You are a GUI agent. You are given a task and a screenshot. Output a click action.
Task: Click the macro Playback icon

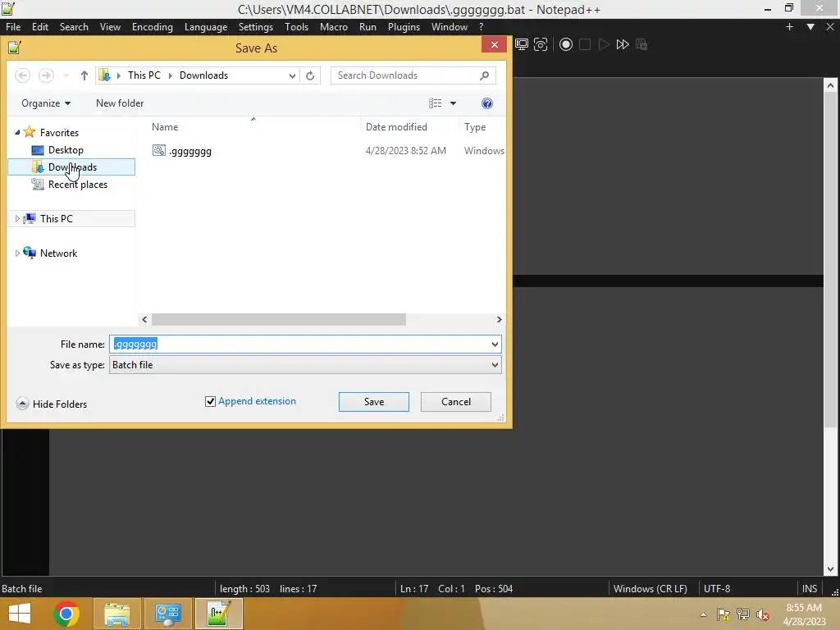coord(604,44)
